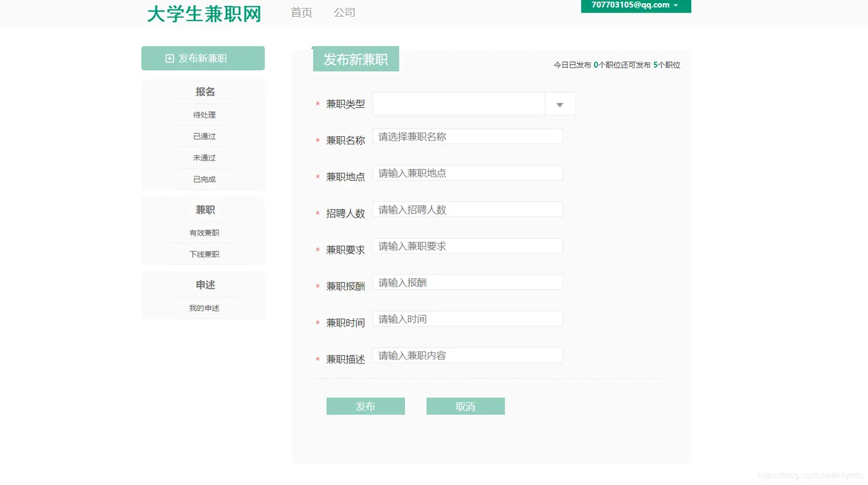Click the 报名 section heading

[205, 92]
